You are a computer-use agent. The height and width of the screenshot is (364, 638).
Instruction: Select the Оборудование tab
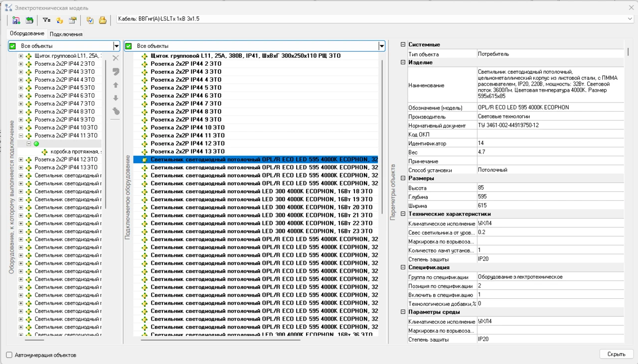pyautogui.click(x=27, y=34)
